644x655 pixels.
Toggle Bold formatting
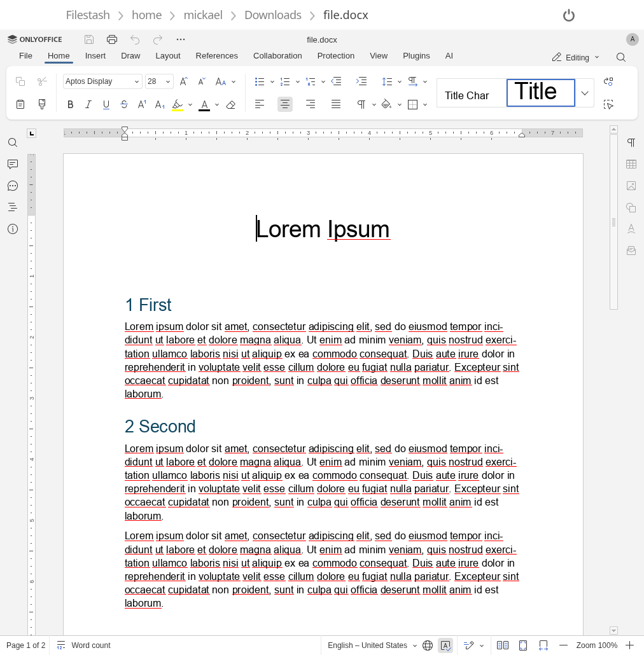[x=70, y=104]
